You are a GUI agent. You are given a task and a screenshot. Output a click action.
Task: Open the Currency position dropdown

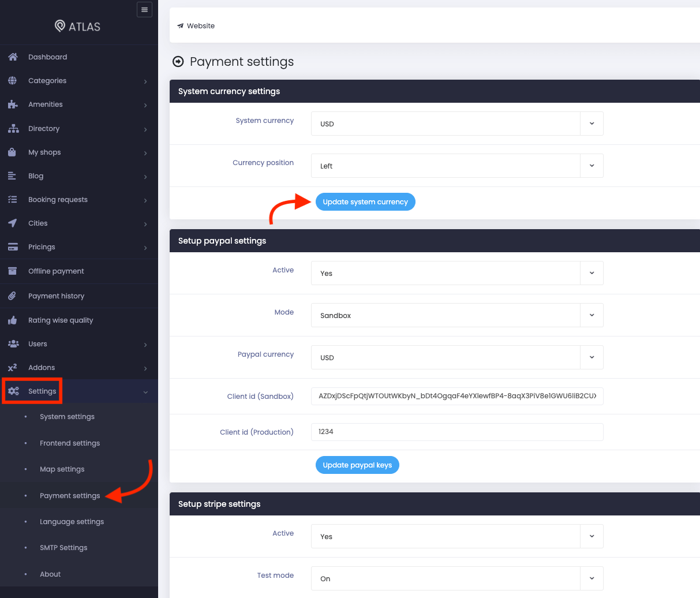pos(457,166)
